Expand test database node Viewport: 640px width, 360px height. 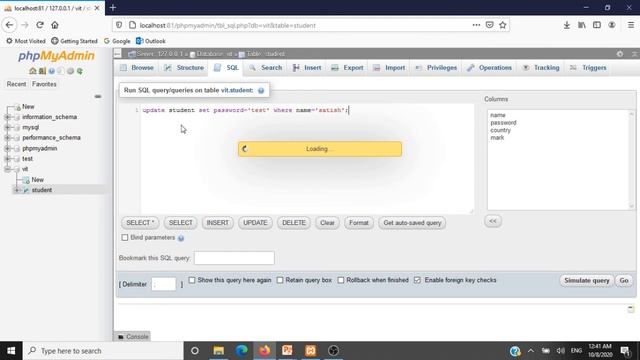point(7,159)
